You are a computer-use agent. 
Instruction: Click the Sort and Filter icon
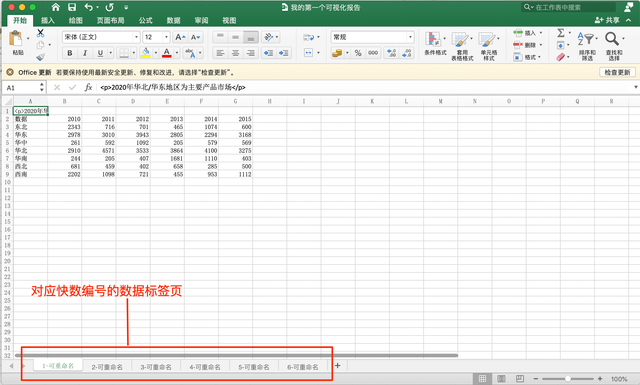(x=586, y=39)
